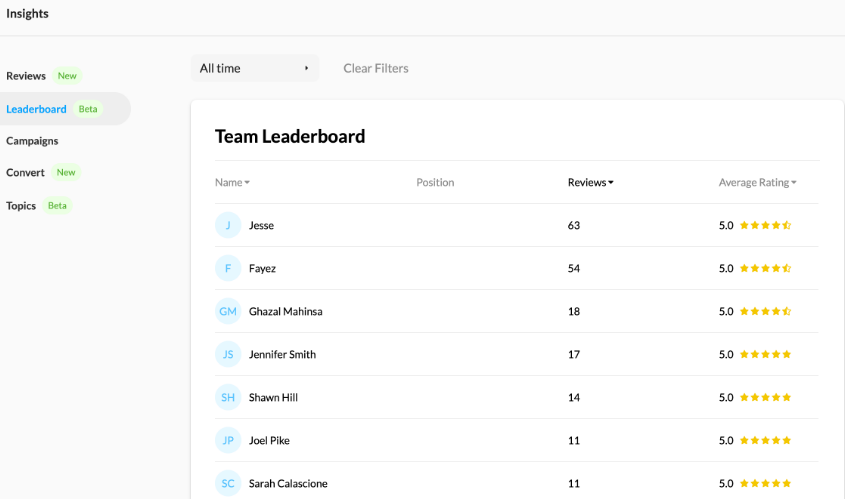
Task: Sort leaderboard by Reviews column
Action: coord(591,182)
